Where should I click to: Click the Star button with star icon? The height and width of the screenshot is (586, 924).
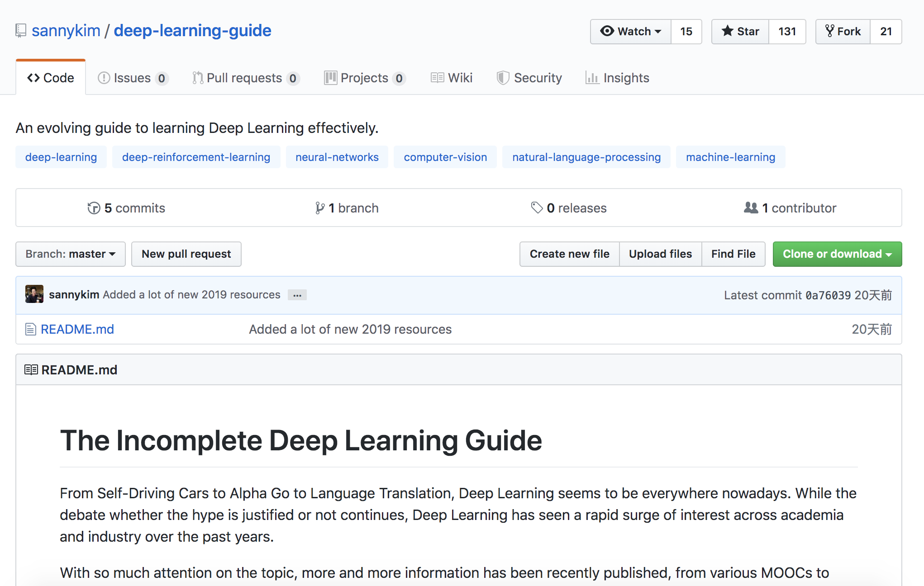pyautogui.click(x=740, y=31)
